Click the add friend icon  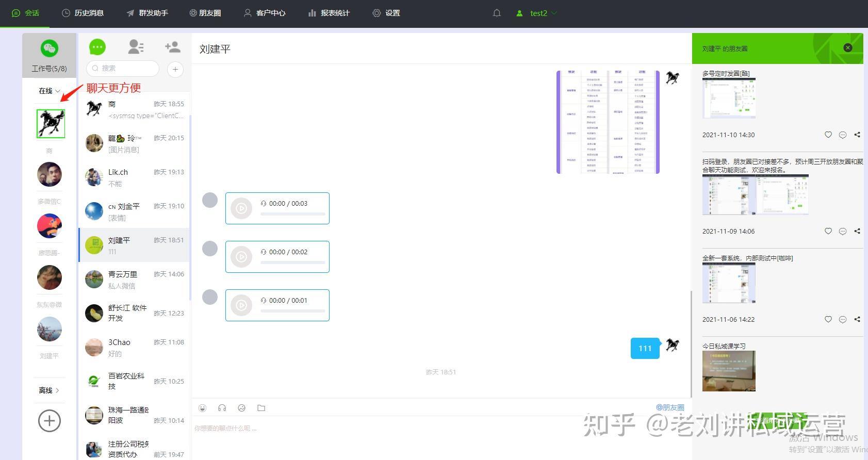coord(173,47)
